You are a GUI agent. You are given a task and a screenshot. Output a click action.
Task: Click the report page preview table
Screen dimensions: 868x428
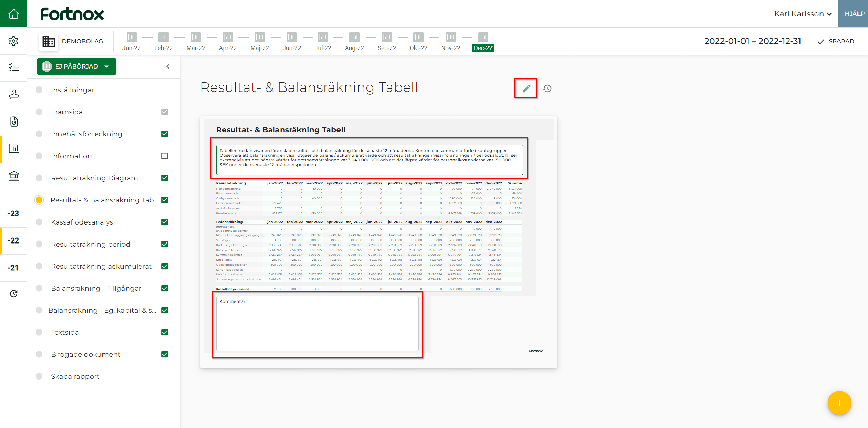pyautogui.click(x=369, y=236)
